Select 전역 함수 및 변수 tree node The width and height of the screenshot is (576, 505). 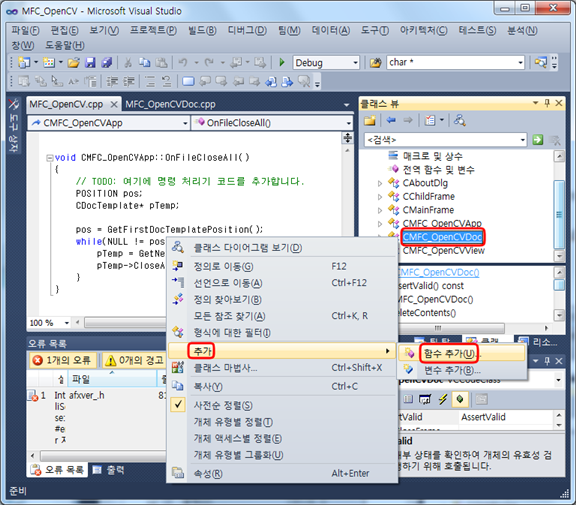438,170
